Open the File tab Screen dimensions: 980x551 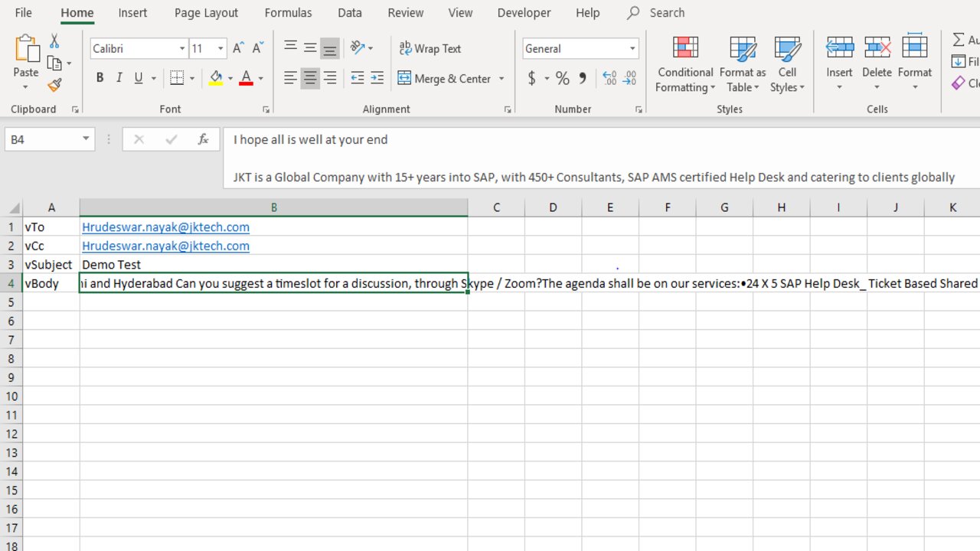[x=23, y=13]
